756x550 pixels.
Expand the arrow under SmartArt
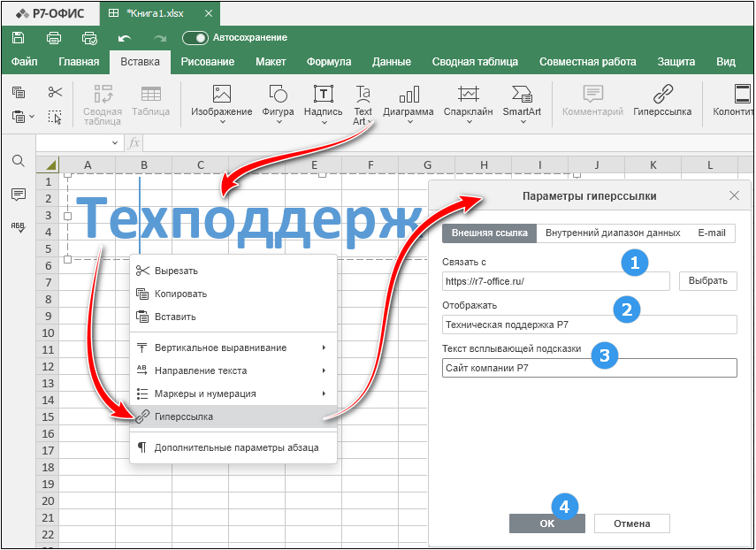click(523, 122)
